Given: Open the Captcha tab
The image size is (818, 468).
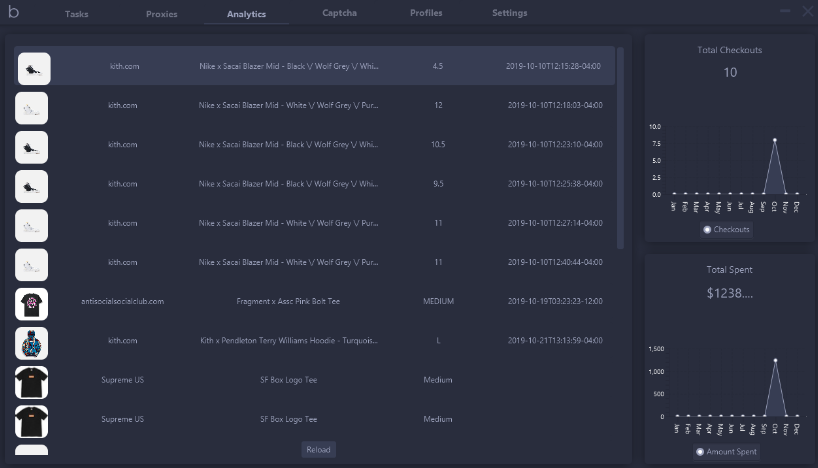Looking at the screenshot, I should click(340, 13).
